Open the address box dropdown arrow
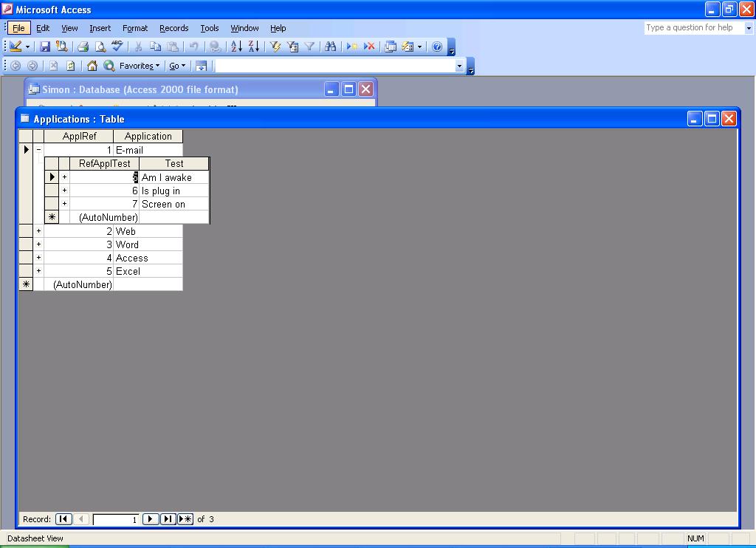Viewport: 756px width, 548px height. coord(459,66)
